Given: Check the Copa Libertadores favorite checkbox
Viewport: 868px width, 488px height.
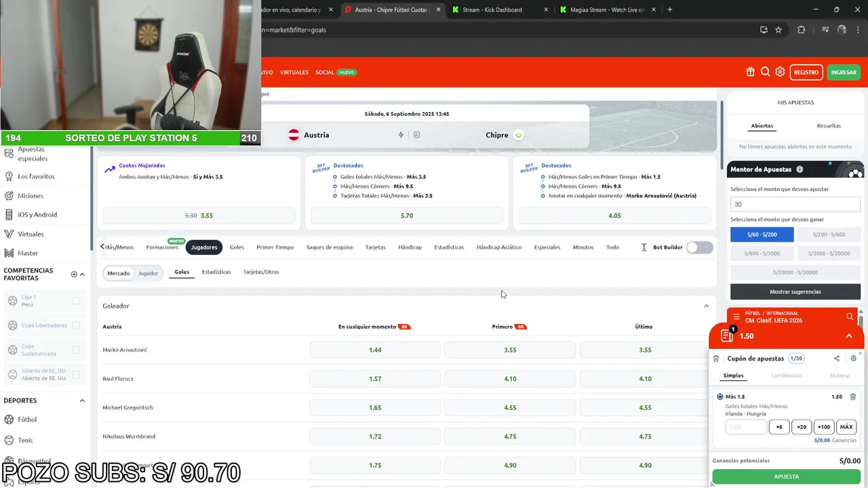Looking at the screenshot, I should (x=76, y=325).
